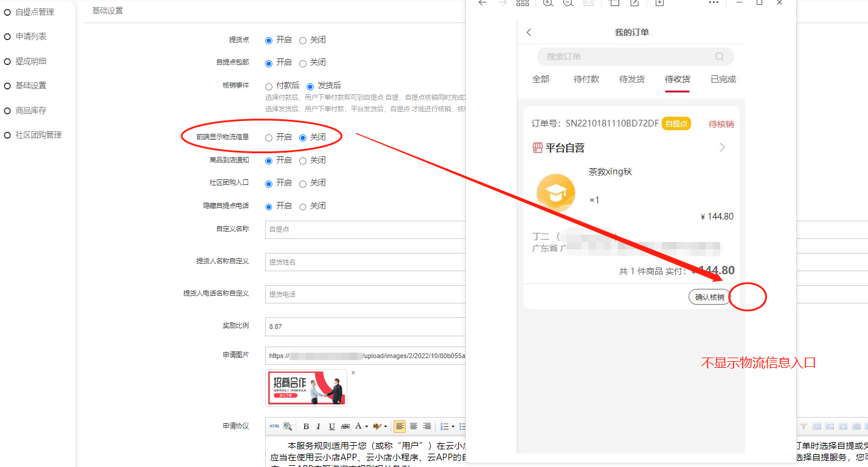This screenshot has width=868, height=467.
Task: Click the 招商合作 application image thumbnail
Action: (306, 387)
